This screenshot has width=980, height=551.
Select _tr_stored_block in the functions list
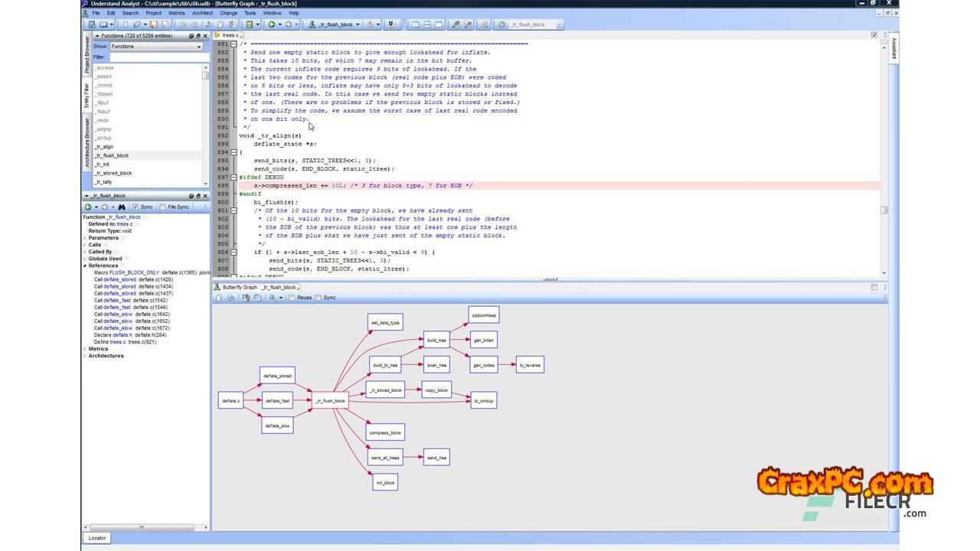113,173
